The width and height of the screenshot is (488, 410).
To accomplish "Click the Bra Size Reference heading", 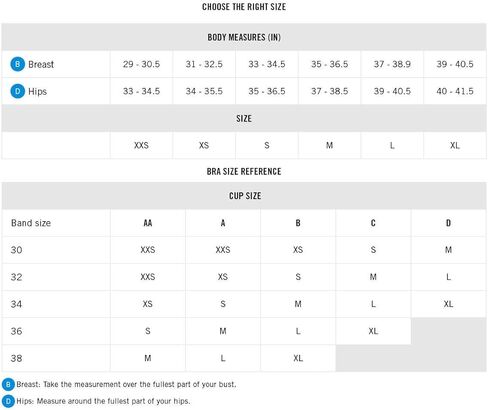I will pos(244,171).
